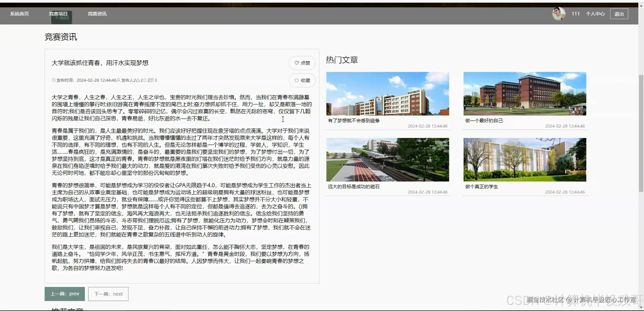Screen dimensions: 644x311
Task: Click the thumbs-up count icon in article metadata
Action: point(138,80)
